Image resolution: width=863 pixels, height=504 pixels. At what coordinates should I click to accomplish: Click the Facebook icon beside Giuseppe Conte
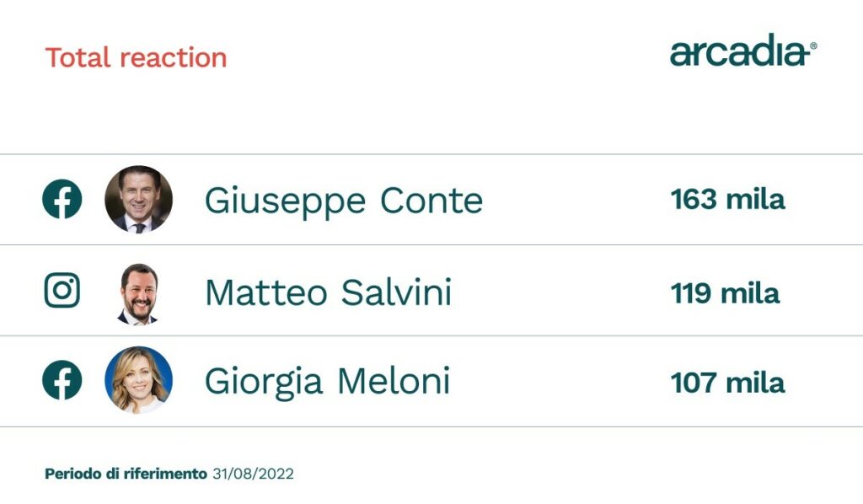pos(62,200)
